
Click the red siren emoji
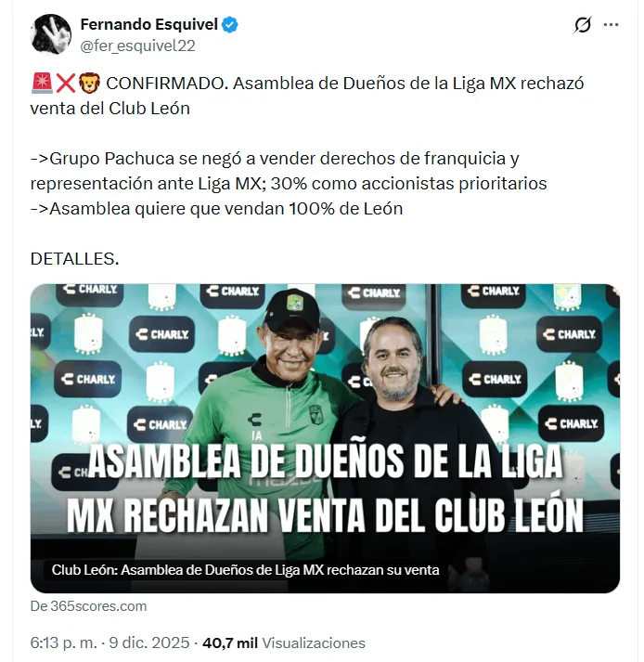[x=42, y=84]
